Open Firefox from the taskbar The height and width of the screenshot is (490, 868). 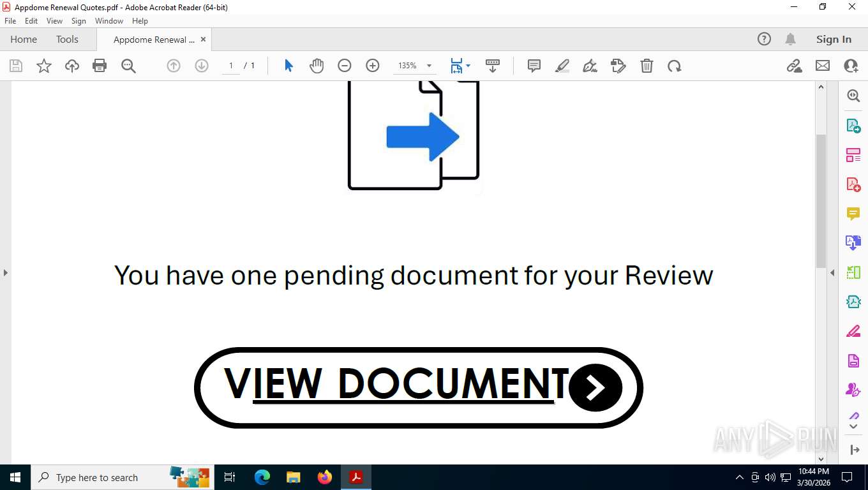point(325,477)
